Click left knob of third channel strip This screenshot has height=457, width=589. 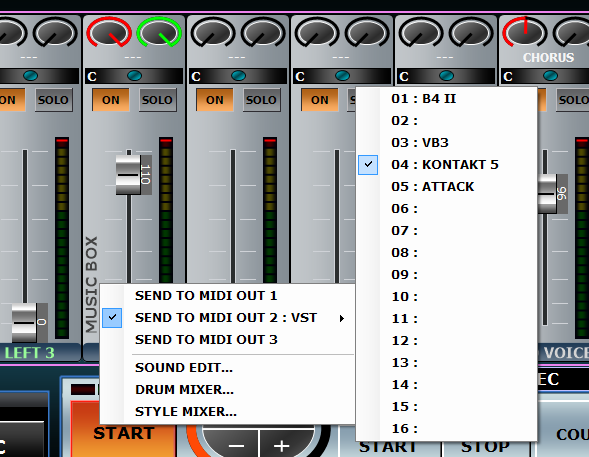[x=213, y=32]
